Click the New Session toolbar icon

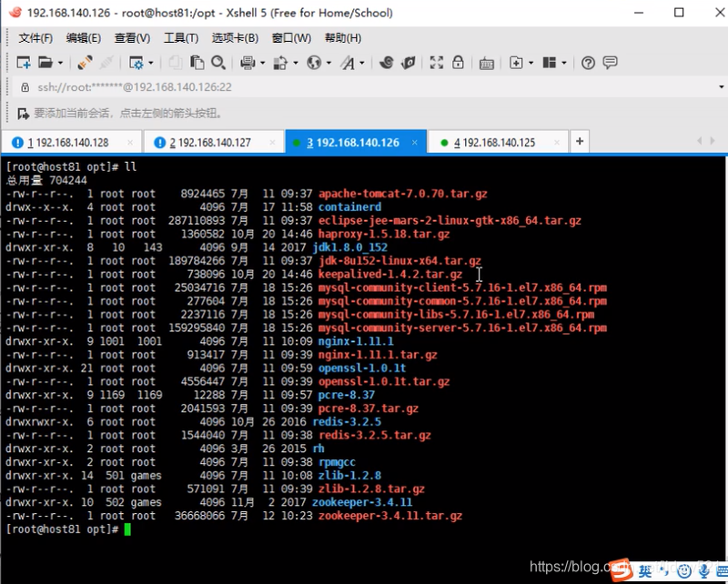[x=24, y=62]
